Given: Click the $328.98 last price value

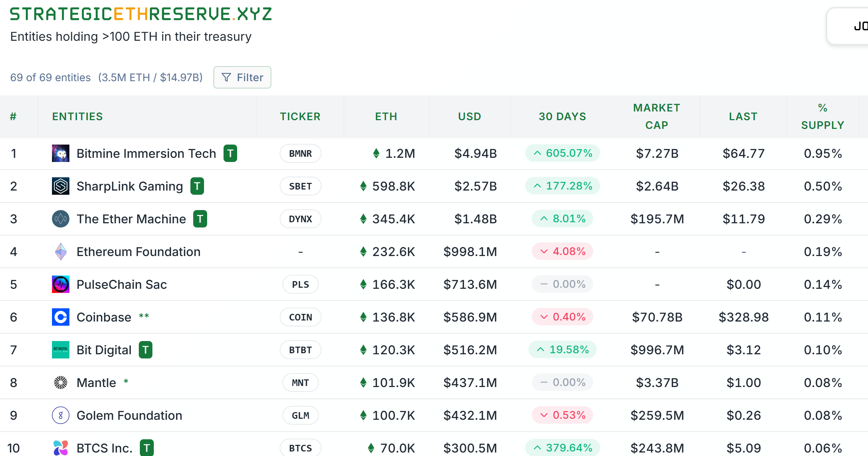Looking at the screenshot, I should (744, 317).
